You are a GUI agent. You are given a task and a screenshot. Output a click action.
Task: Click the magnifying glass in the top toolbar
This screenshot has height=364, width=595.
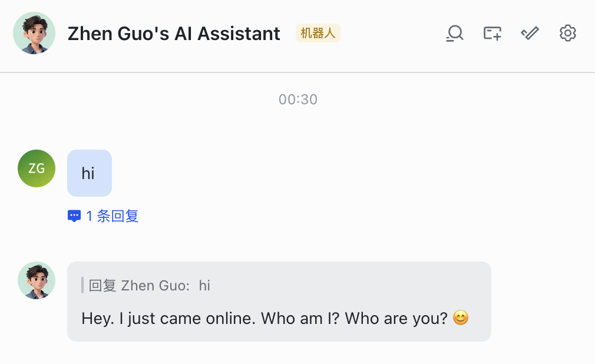[454, 33]
